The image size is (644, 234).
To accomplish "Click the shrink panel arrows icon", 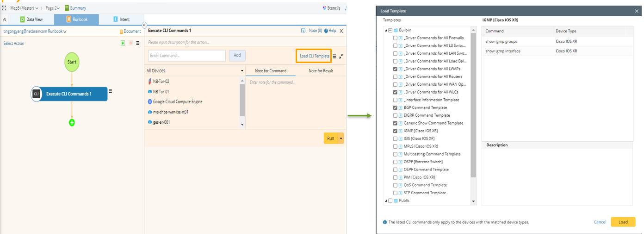I will 341,56.
